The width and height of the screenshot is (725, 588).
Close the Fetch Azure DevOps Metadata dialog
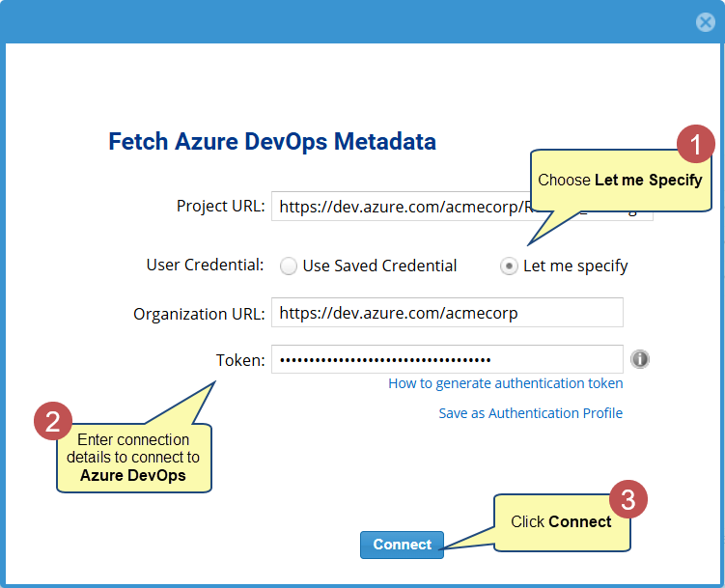[x=706, y=22]
